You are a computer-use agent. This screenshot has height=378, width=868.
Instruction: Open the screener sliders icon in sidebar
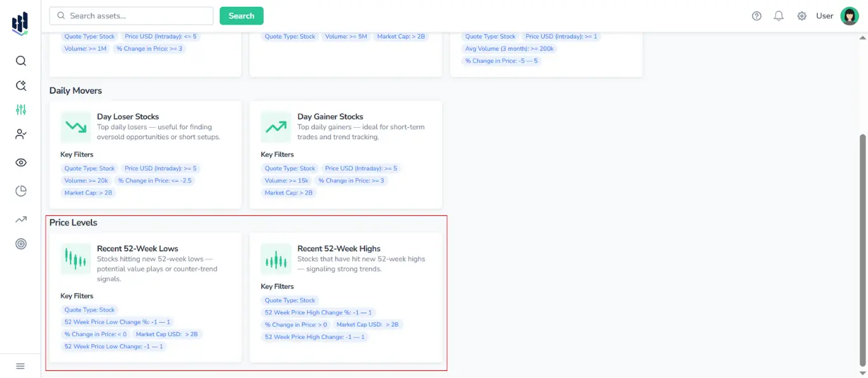[x=21, y=110]
